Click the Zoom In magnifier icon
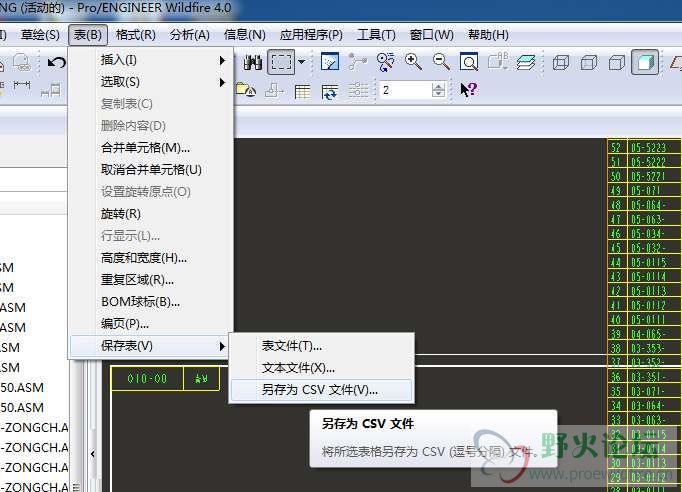Screen dimensions: 682x492 pyautogui.click(x=413, y=62)
